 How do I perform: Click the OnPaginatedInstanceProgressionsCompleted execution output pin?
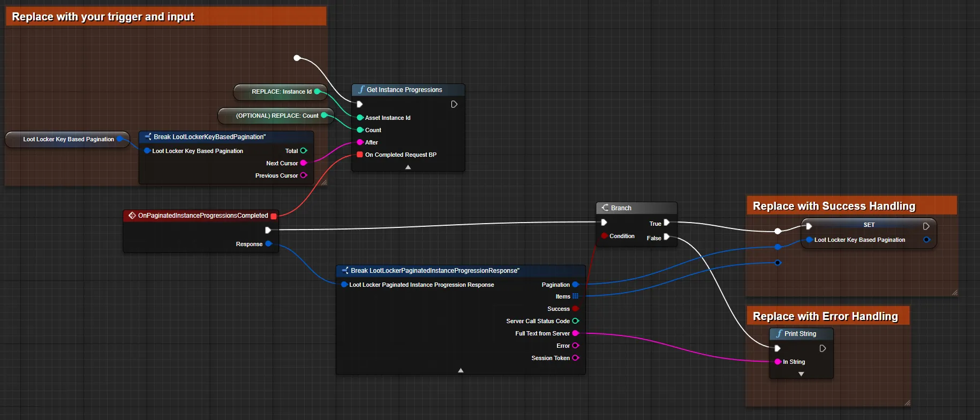click(268, 230)
